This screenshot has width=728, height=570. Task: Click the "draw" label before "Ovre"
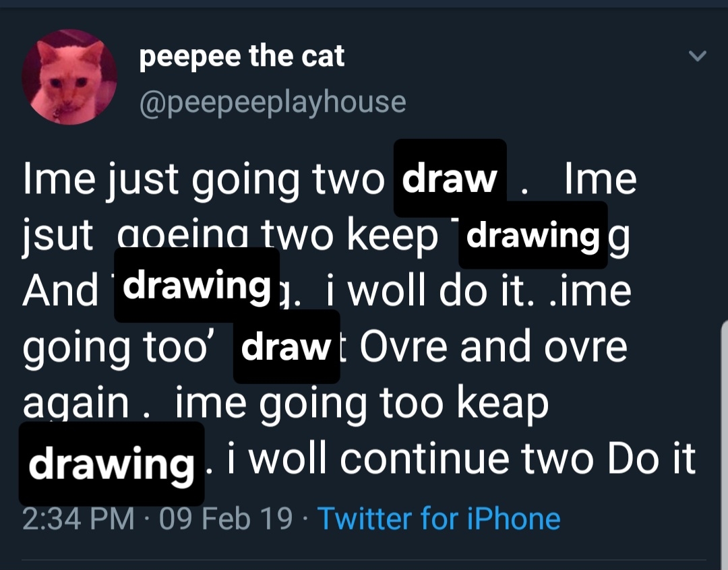point(286,346)
